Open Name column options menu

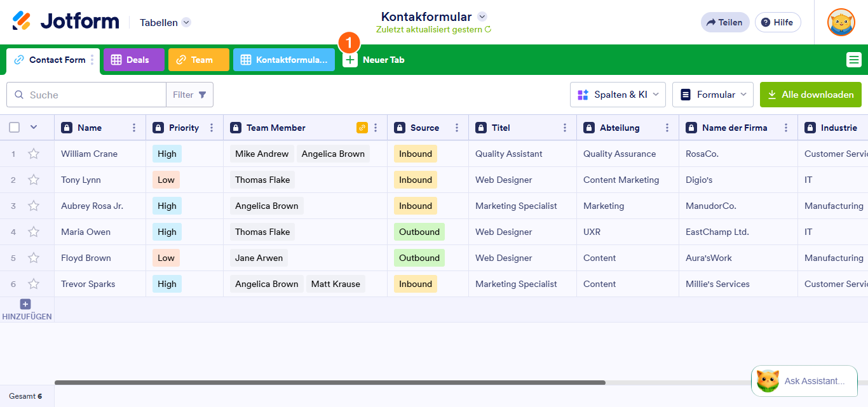click(134, 128)
